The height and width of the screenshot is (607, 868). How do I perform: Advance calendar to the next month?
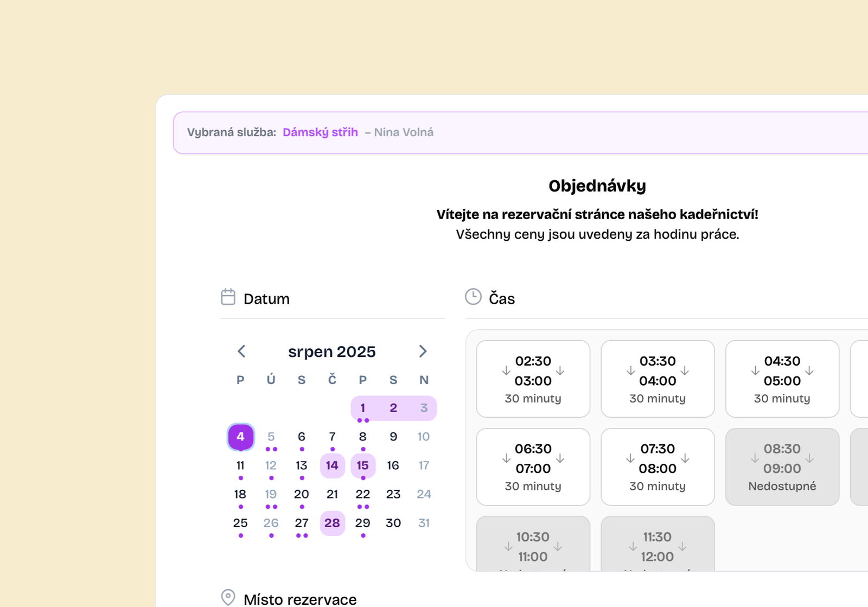coord(423,352)
